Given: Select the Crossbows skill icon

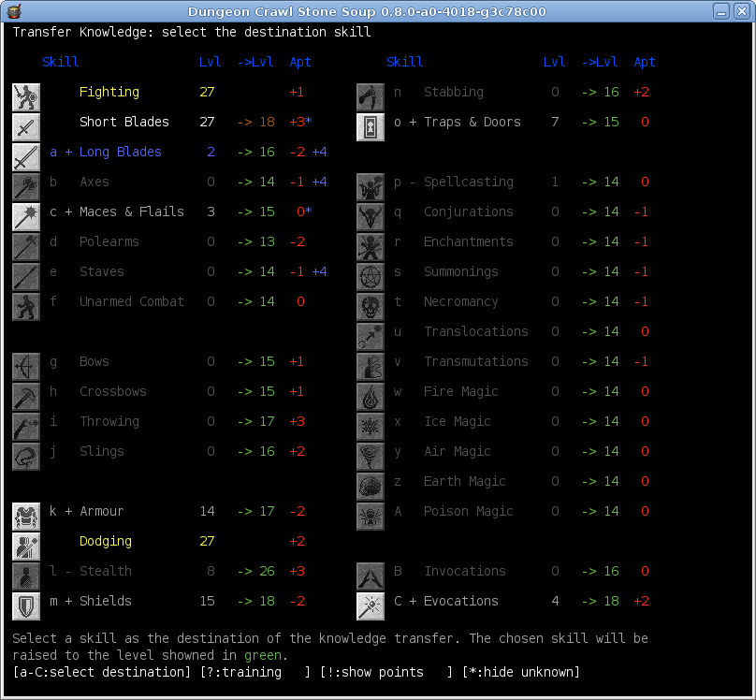Looking at the screenshot, I should (x=26, y=396).
